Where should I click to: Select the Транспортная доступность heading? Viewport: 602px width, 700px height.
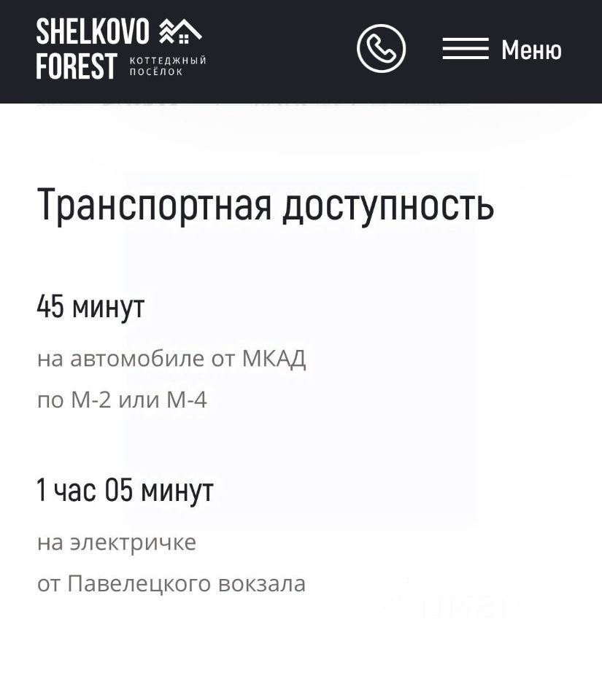pyautogui.click(x=266, y=205)
